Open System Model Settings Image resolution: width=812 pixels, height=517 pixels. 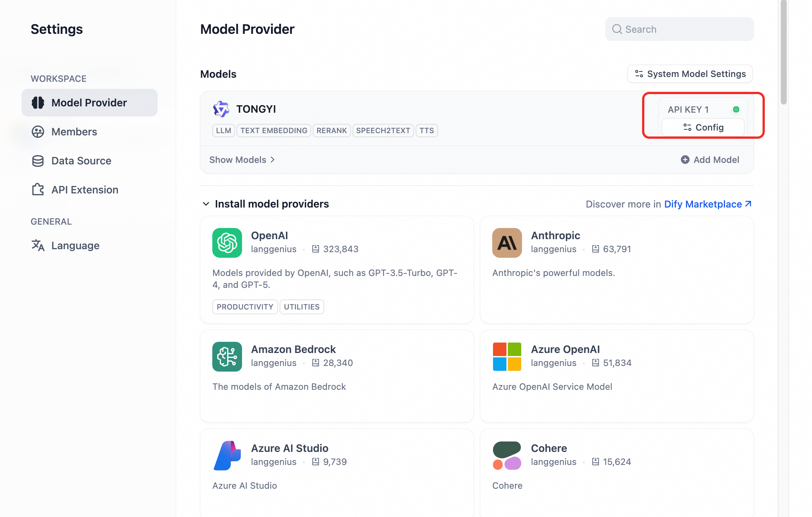point(690,74)
